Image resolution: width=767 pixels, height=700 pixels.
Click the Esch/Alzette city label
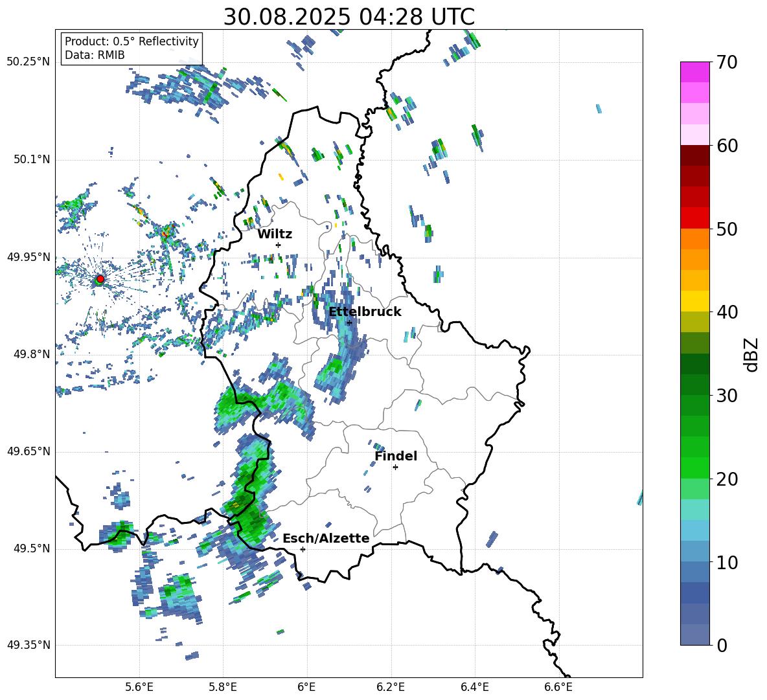point(326,538)
